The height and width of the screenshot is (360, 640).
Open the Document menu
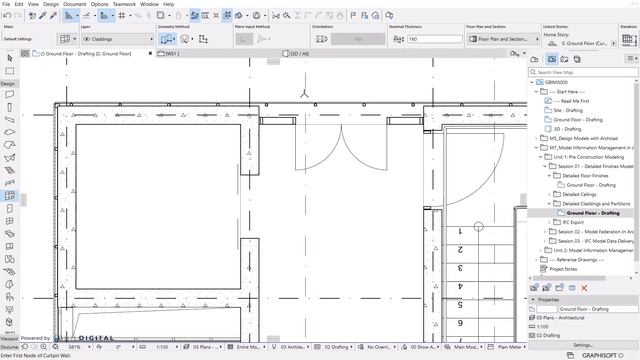pyautogui.click(x=75, y=4)
